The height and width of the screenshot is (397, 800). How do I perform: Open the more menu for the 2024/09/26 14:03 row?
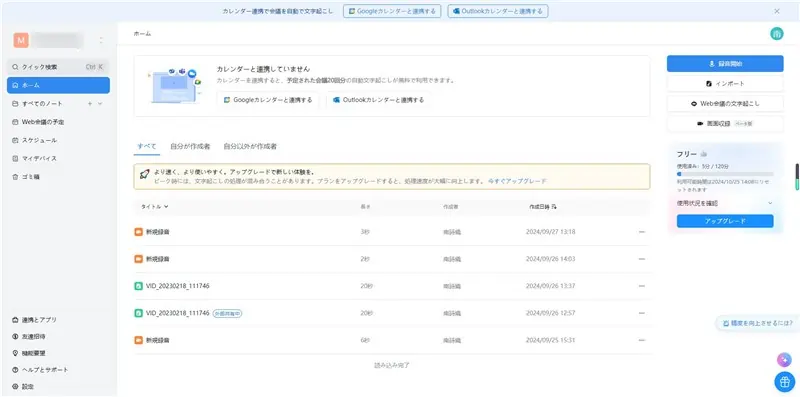tap(642, 259)
